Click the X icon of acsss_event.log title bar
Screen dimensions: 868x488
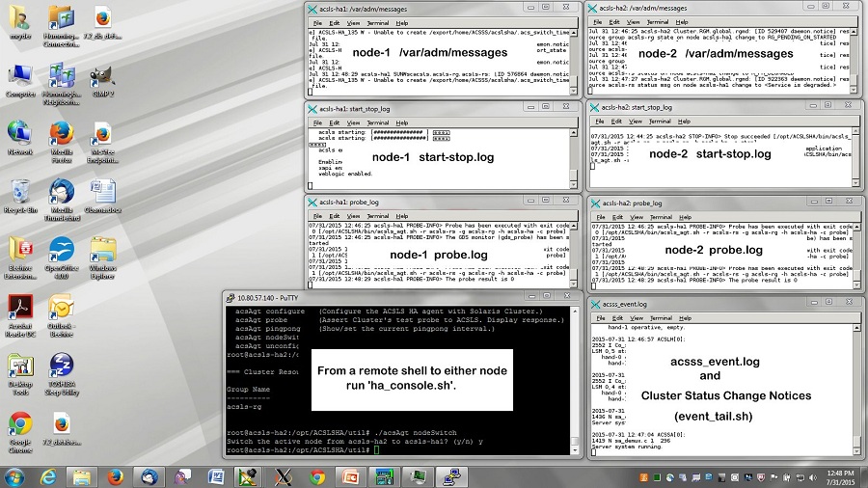pyautogui.click(x=595, y=304)
